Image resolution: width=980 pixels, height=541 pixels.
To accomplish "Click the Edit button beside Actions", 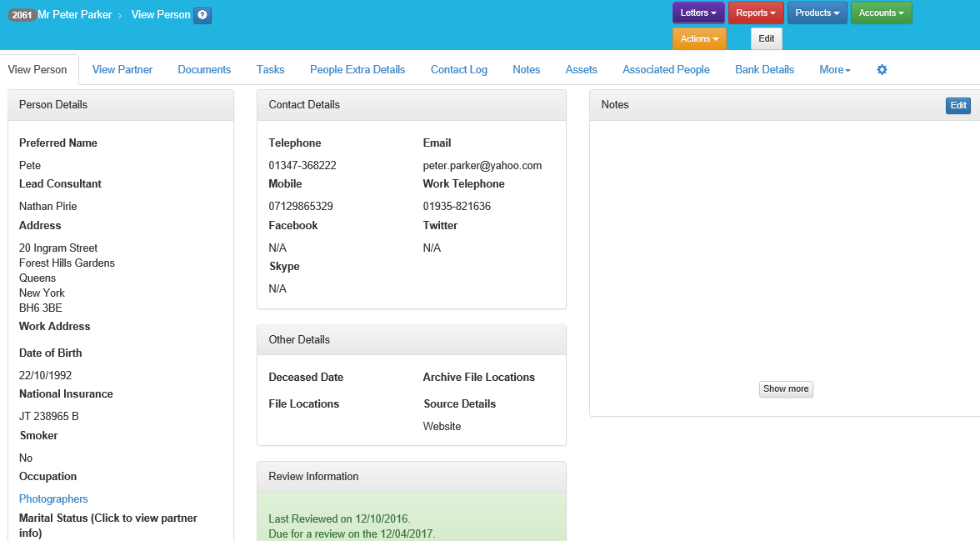I will tap(766, 39).
